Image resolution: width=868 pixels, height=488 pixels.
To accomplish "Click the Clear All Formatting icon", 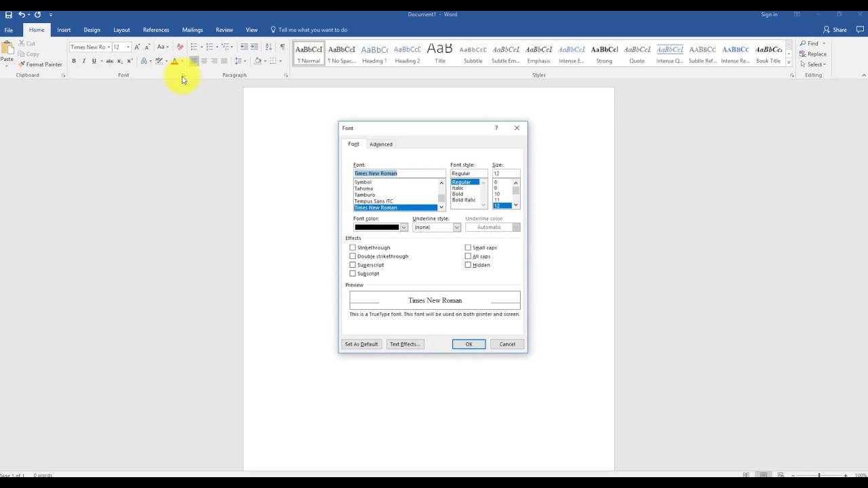I will [x=180, y=47].
